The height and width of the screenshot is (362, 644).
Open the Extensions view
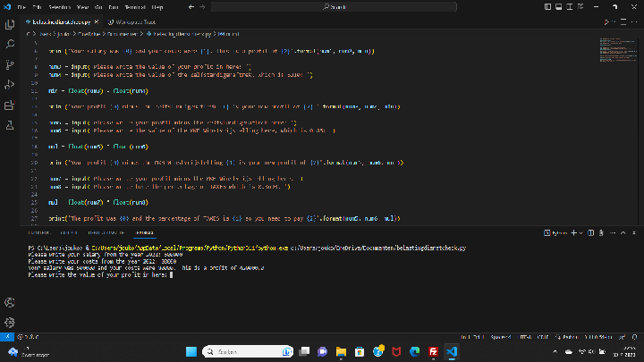pyautogui.click(x=10, y=105)
